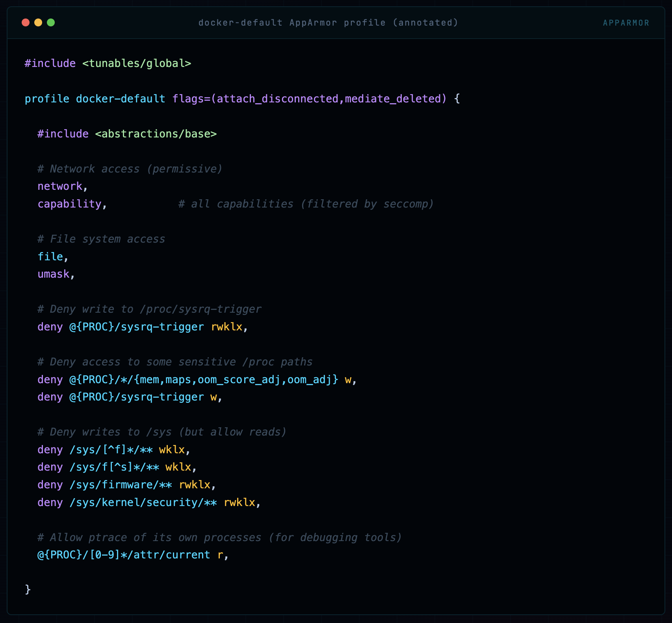672x623 pixels.
Task: Select the deny sysrq-trigger rule icon text
Action: point(141,326)
